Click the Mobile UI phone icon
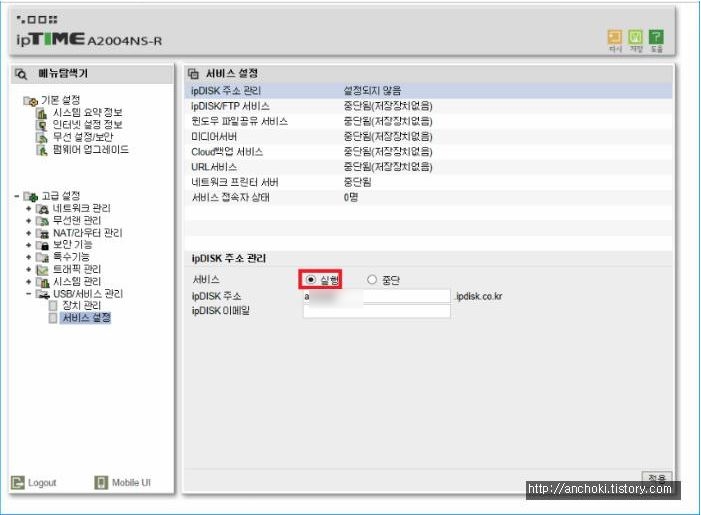The image size is (701, 515). pos(101,482)
